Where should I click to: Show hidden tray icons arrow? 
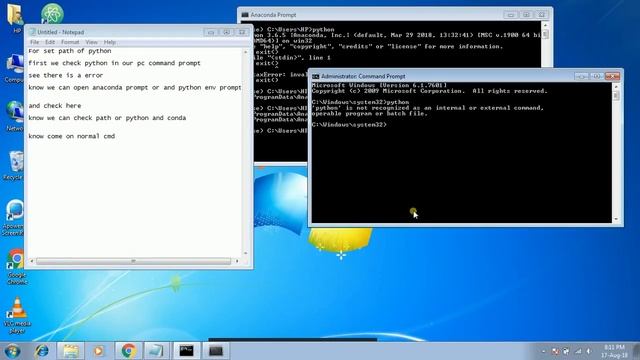[543, 351]
